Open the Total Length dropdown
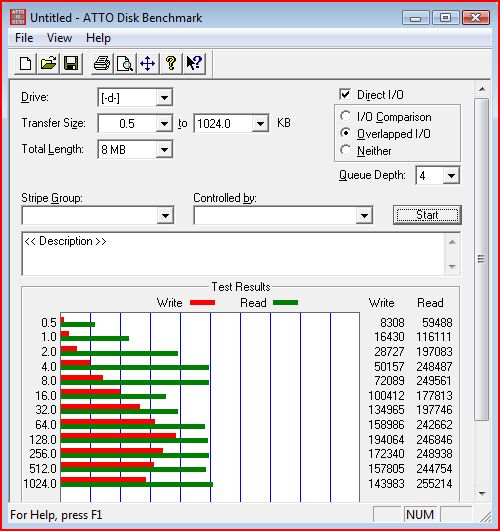The width and height of the screenshot is (500, 531). tap(164, 149)
